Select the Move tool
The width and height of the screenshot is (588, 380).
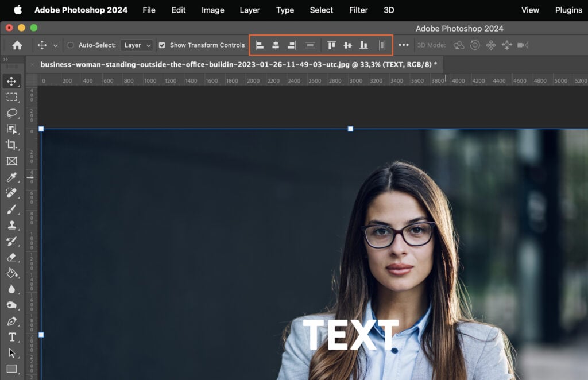13,81
